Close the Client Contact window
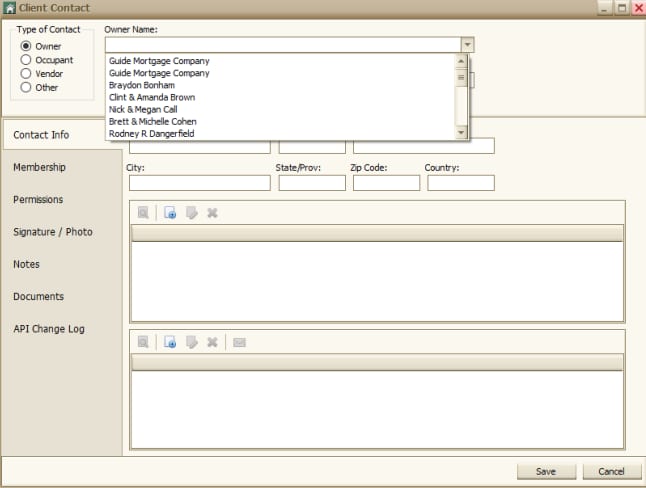 (639, 8)
